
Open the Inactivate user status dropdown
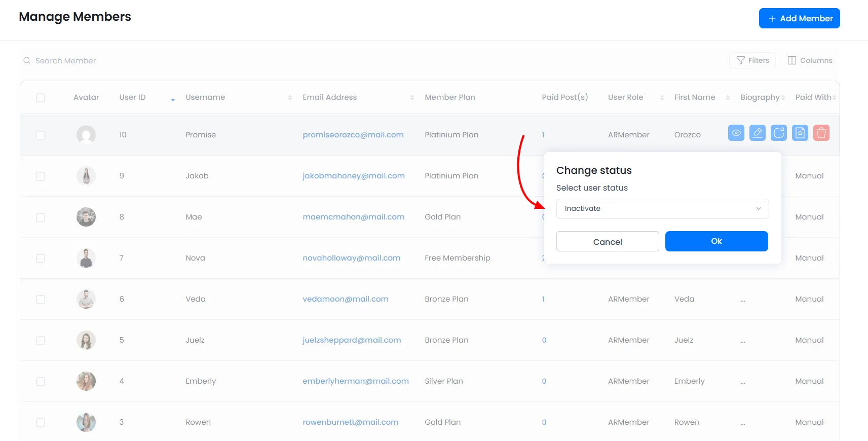point(662,209)
